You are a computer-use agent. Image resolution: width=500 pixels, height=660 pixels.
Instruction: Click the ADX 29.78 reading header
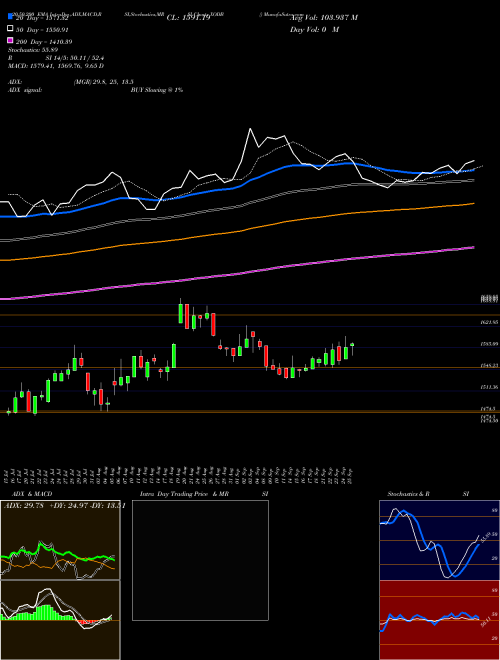[24, 505]
